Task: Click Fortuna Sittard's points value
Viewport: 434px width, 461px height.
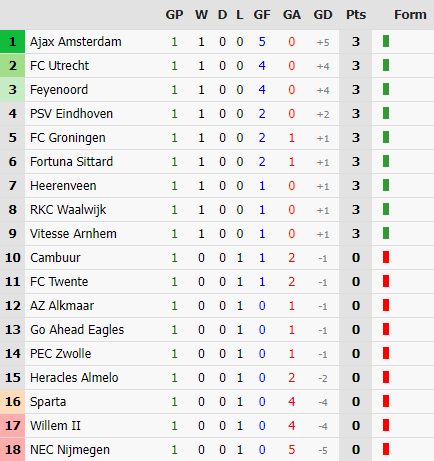Action: point(356,162)
